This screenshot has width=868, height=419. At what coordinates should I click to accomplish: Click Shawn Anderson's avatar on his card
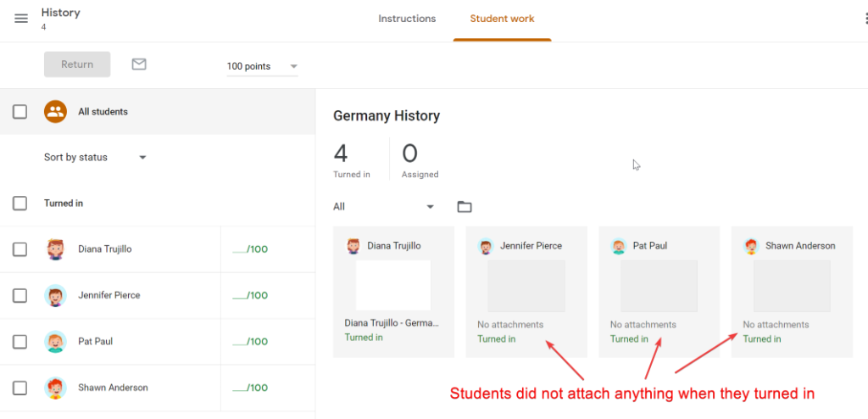pos(751,246)
